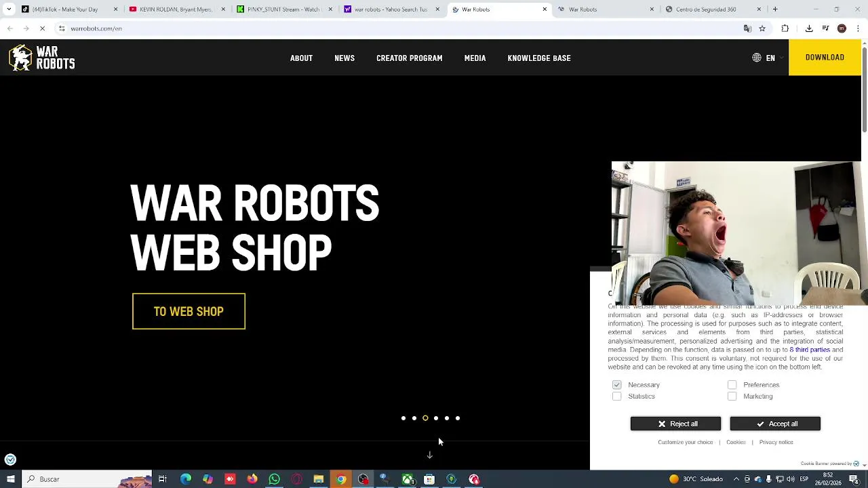The width and height of the screenshot is (868, 488).
Task: Close the TikTok tab
Action: [x=115, y=9]
